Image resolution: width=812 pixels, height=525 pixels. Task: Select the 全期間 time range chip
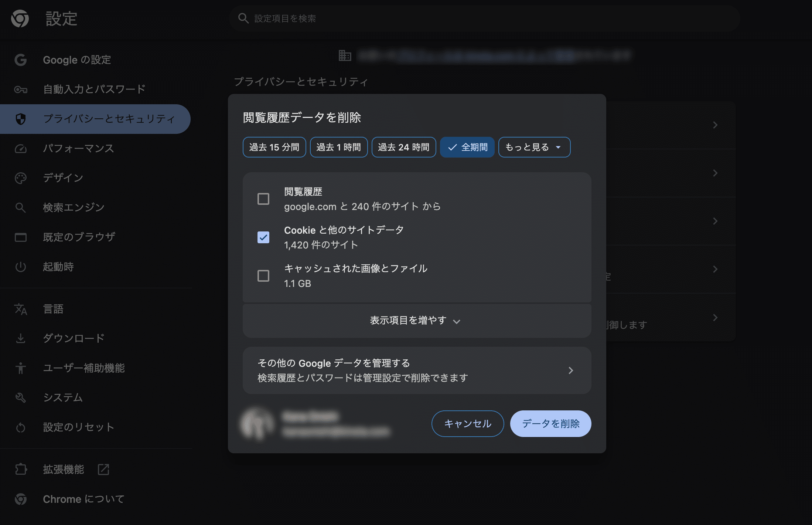467,147
